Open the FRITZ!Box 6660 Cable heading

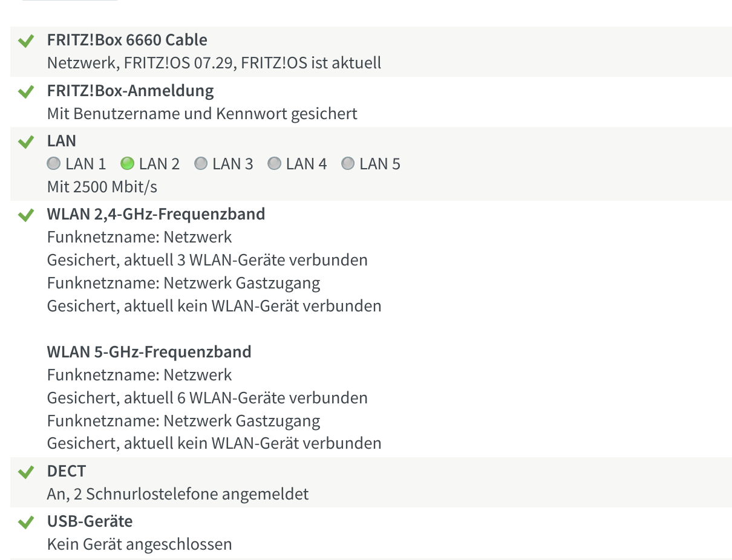[127, 41]
